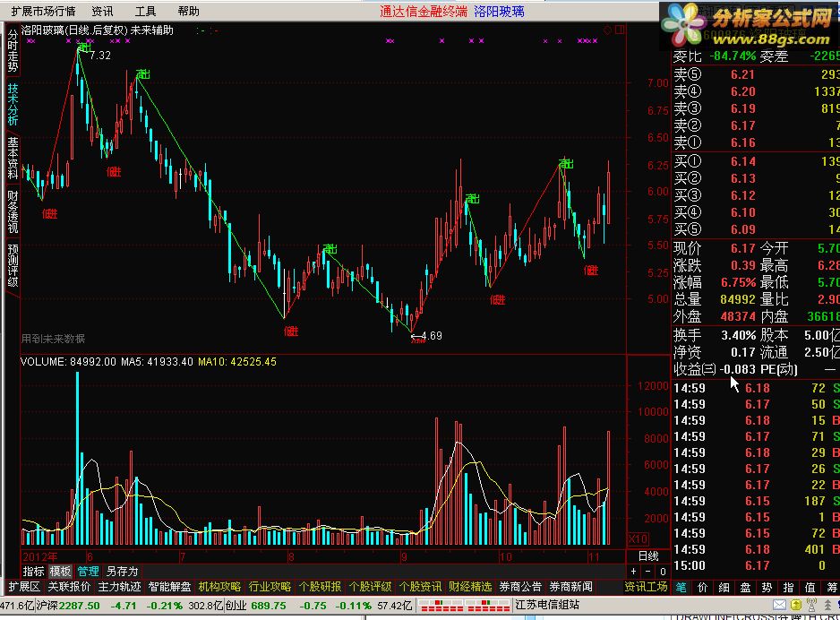Click the 未来辅助 indicator name label
Viewport: 840px width, 620px height.
click(x=152, y=30)
